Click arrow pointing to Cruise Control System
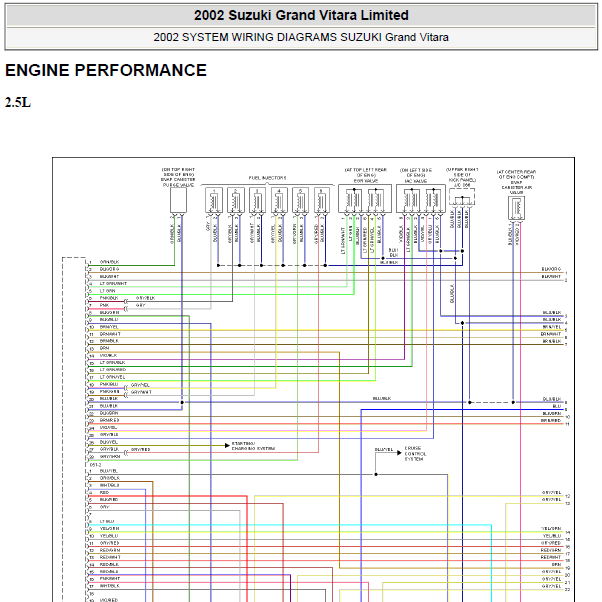Viewport: 602px width, 602px height. point(399,453)
